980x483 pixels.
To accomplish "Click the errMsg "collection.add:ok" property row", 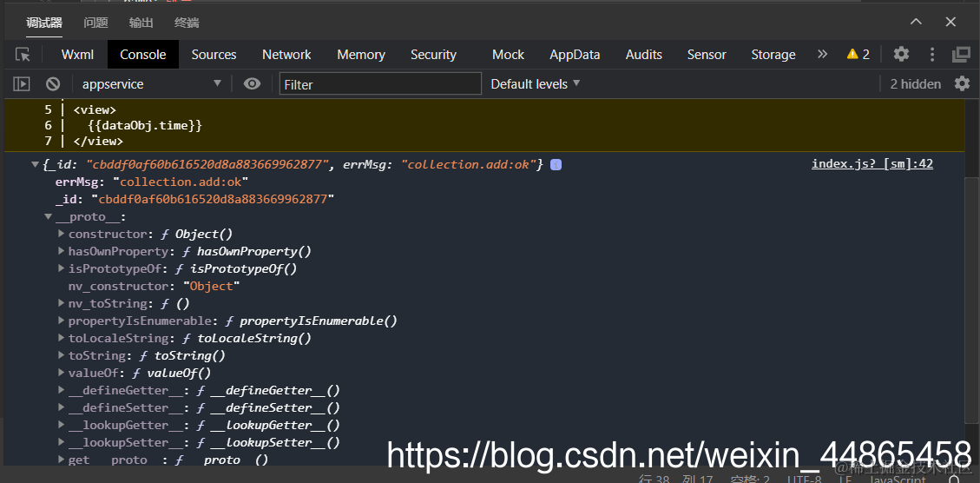I will [152, 182].
